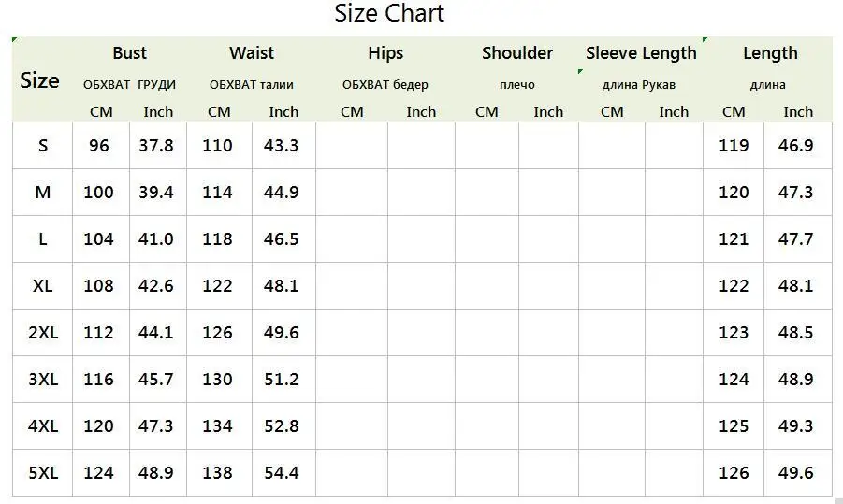Click the XL size row label
The width and height of the screenshot is (843, 504).
point(43,286)
